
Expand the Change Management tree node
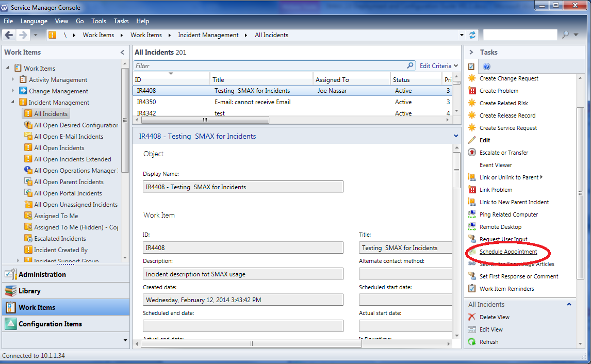[13, 91]
